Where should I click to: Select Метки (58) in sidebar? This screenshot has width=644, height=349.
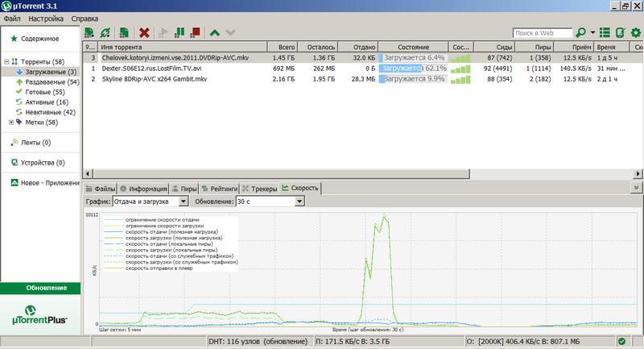click(40, 122)
